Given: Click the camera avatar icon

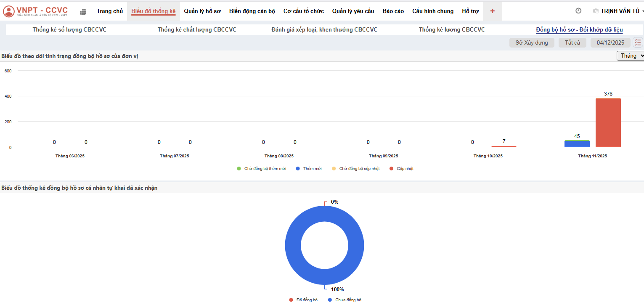Looking at the screenshot, I should pos(595,11).
